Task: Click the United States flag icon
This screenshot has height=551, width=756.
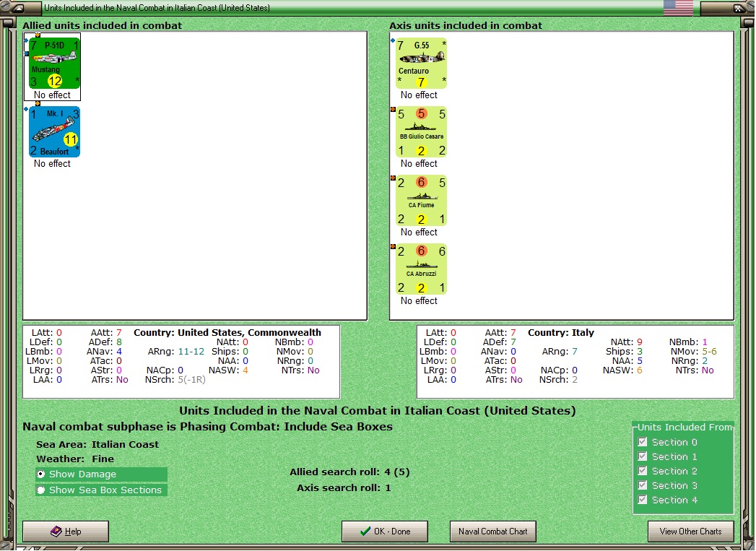Action: point(678,8)
